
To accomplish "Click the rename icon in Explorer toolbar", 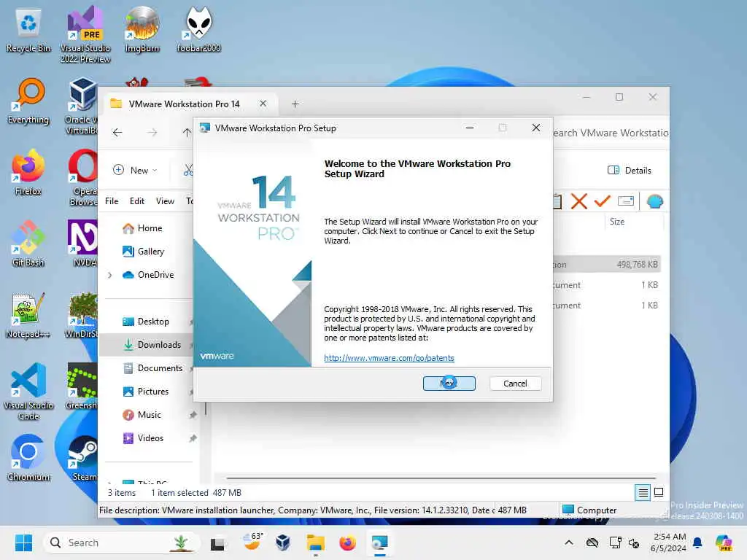I will pyautogui.click(x=625, y=201).
